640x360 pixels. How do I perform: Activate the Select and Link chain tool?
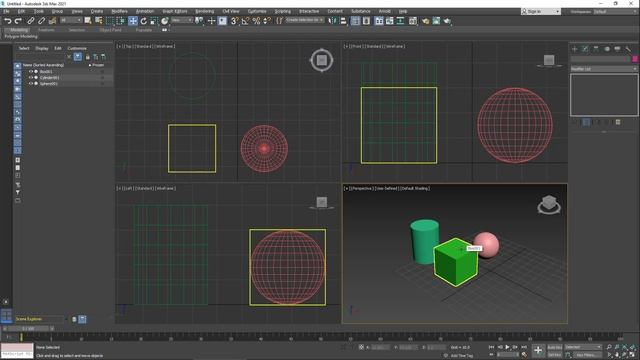31,21
